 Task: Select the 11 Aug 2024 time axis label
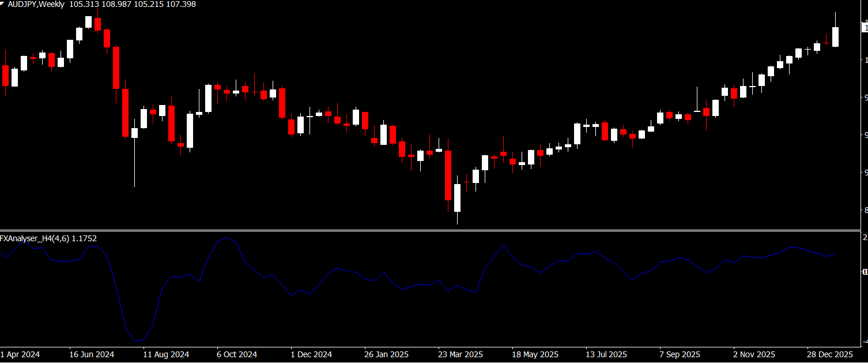point(166,354)
